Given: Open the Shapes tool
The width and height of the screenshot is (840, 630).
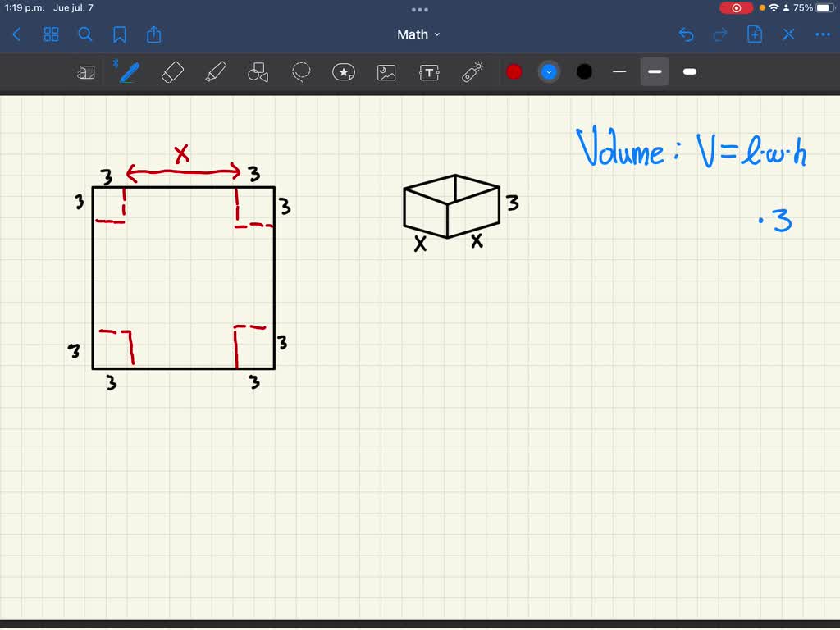Looking at the screenshot, I should coord(258,72).
